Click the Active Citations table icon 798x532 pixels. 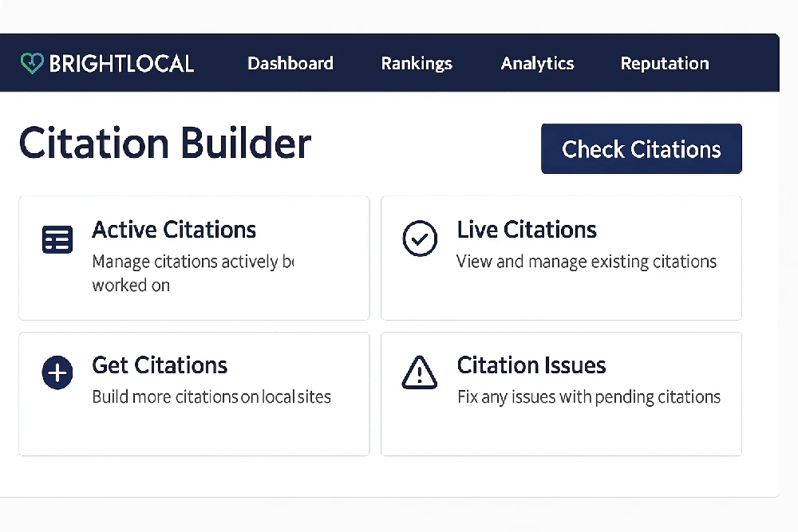57,239
